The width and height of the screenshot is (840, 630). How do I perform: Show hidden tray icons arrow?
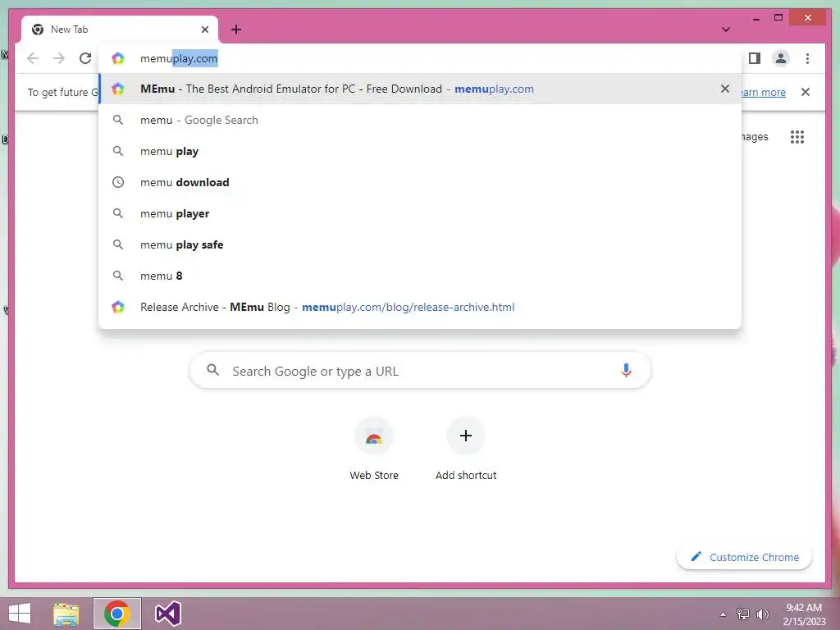point(723,614)
